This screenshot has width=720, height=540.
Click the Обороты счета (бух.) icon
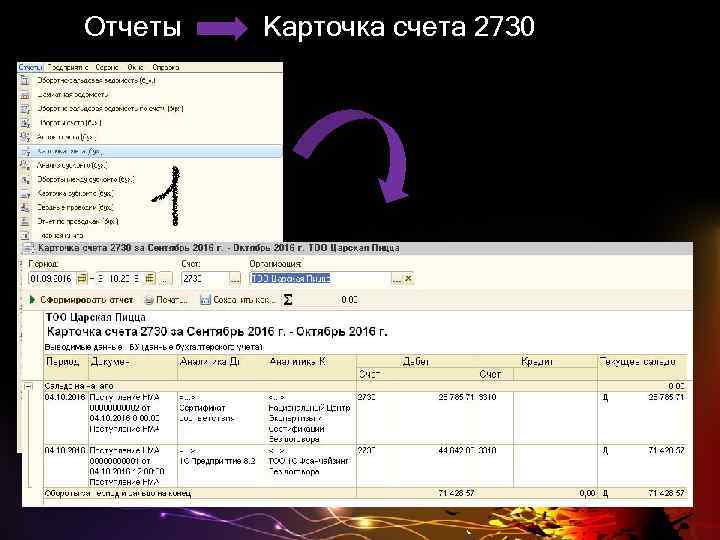[26, 123]
